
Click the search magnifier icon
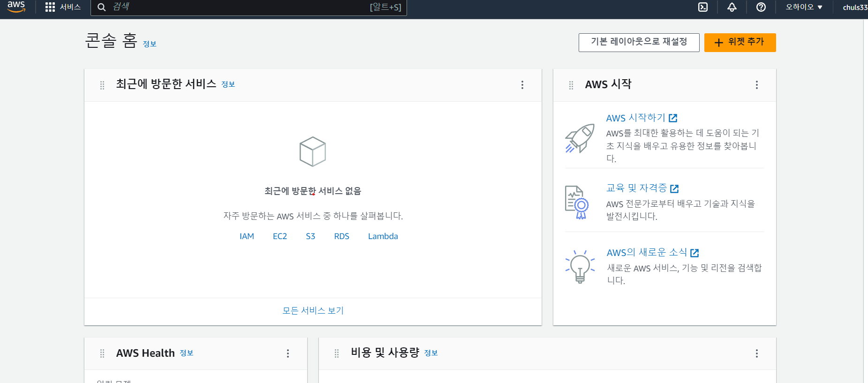coord(101,7)
